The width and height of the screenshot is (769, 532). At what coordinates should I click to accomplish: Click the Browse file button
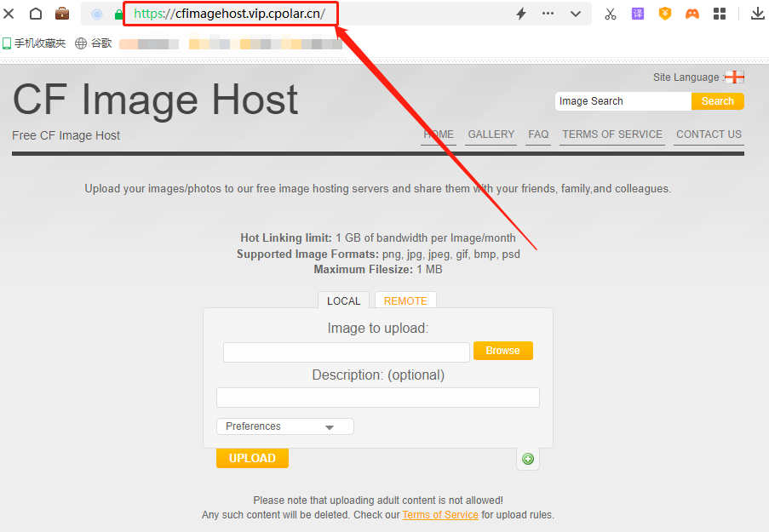pos(502,351)
